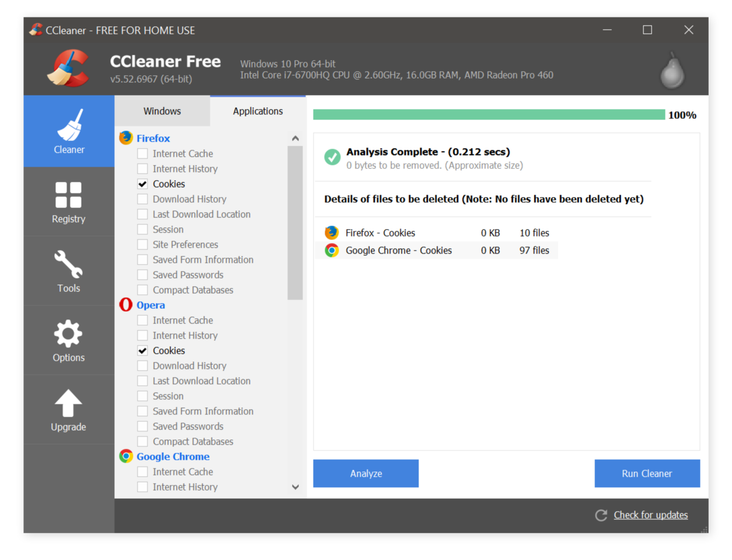Enable Firefox Download History checkbox
The width and height of the screenshot is (732, 560).
[x=142, y=199]
